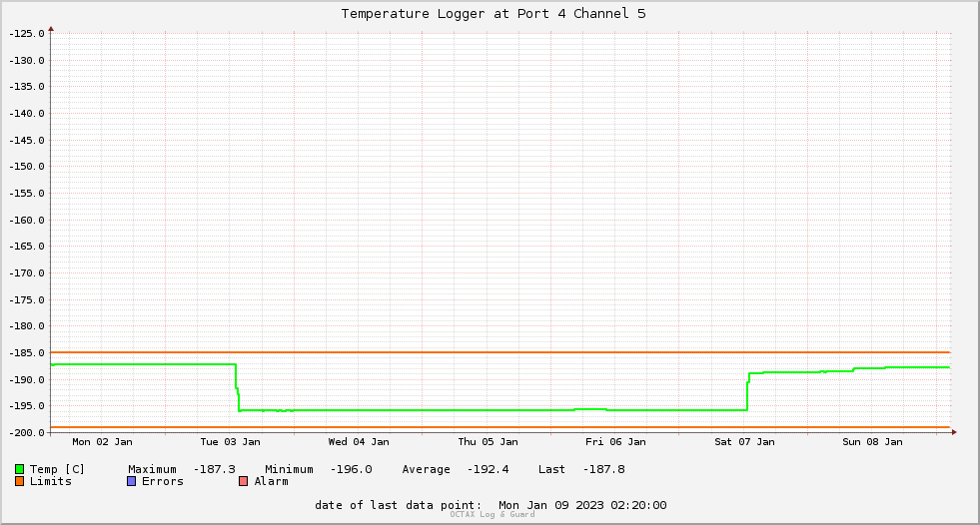Click the 'Sat 07 Jan' x-axis label
The width and height of the screenshot is (980, 525).
click(x=744, y=442)
